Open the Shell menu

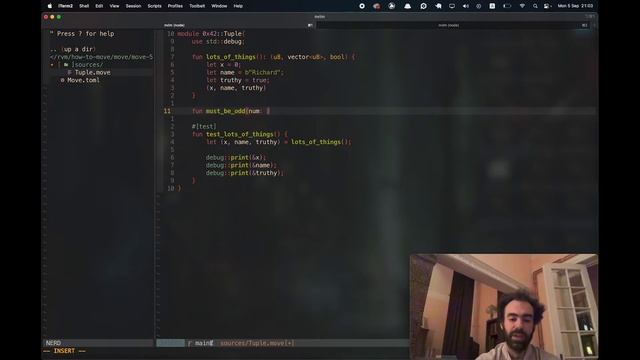pyautogui.click(x=84, y=6)
